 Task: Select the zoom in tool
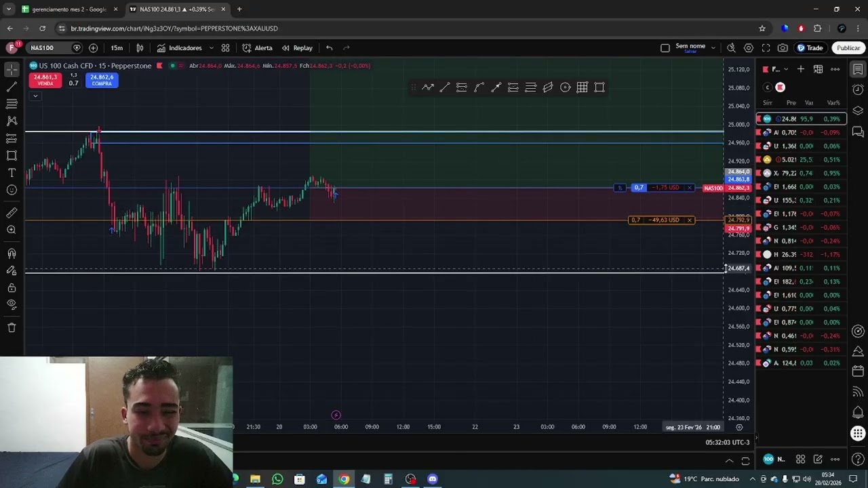(12, 230)
